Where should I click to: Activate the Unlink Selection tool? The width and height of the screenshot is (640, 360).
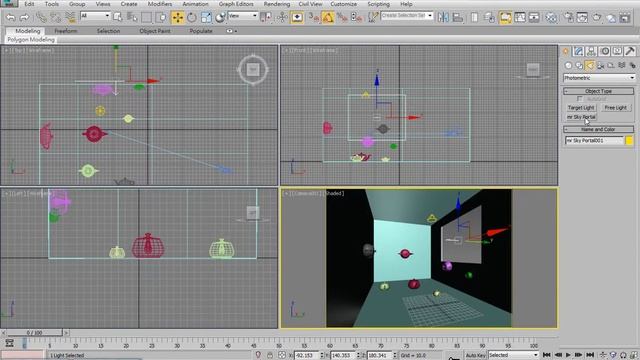(x=56, y=17)
